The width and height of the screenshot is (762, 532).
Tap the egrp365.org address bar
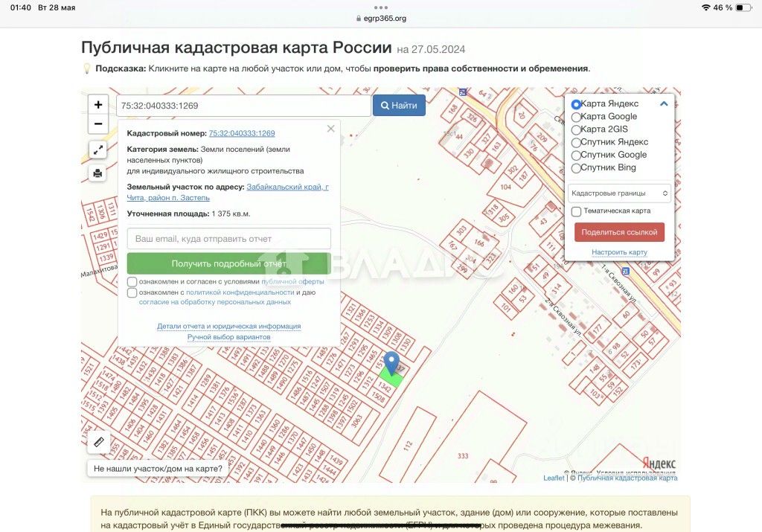(x=381, y=19)
